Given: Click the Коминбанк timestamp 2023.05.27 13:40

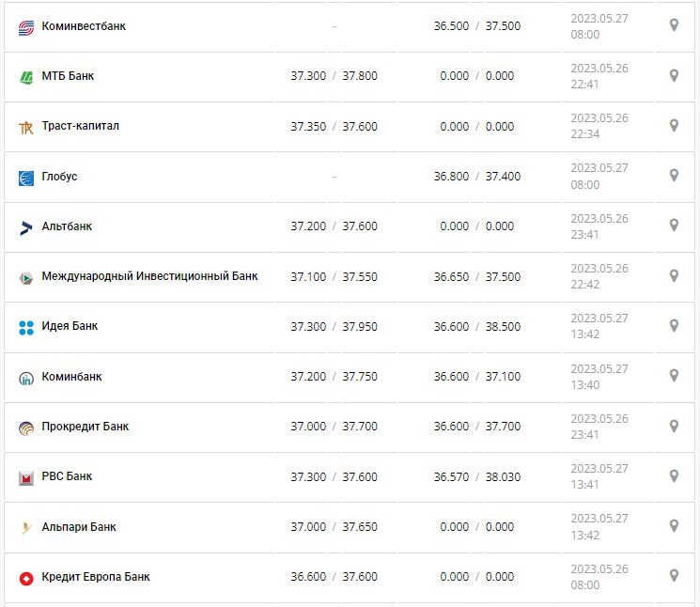Looking at the screenshot, I should pyautogui.click(x=599, y=376).
